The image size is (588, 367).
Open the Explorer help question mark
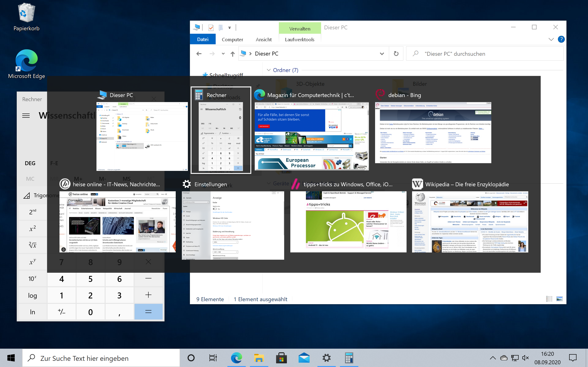click(561, 39)
